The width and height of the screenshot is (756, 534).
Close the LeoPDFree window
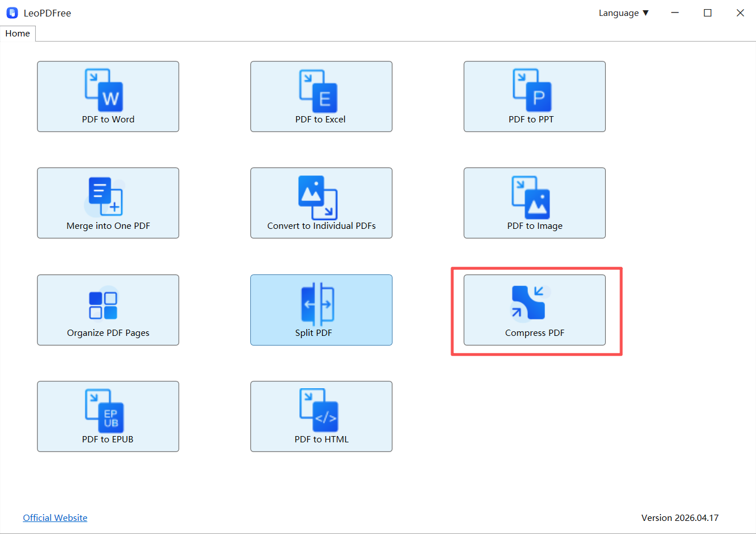(x=740, y=13)
